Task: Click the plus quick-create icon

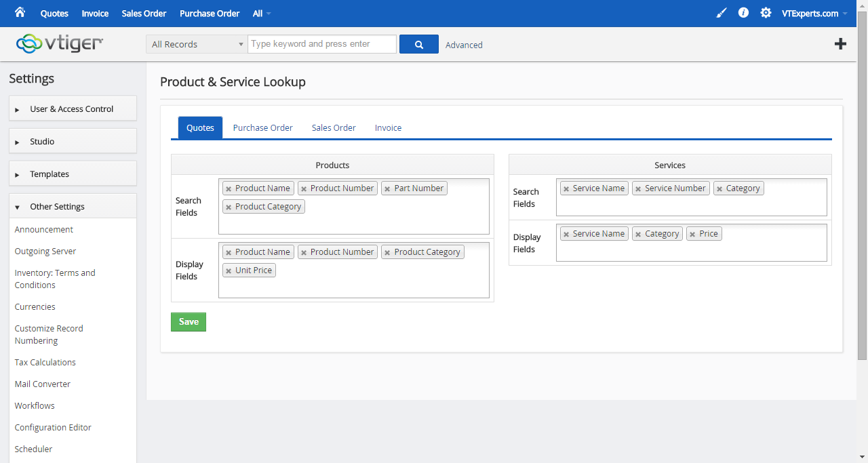Action: click(840, 44)
